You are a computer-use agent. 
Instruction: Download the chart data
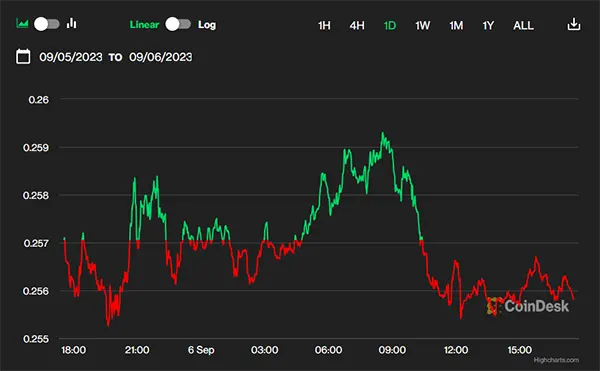tap(574, 24)
